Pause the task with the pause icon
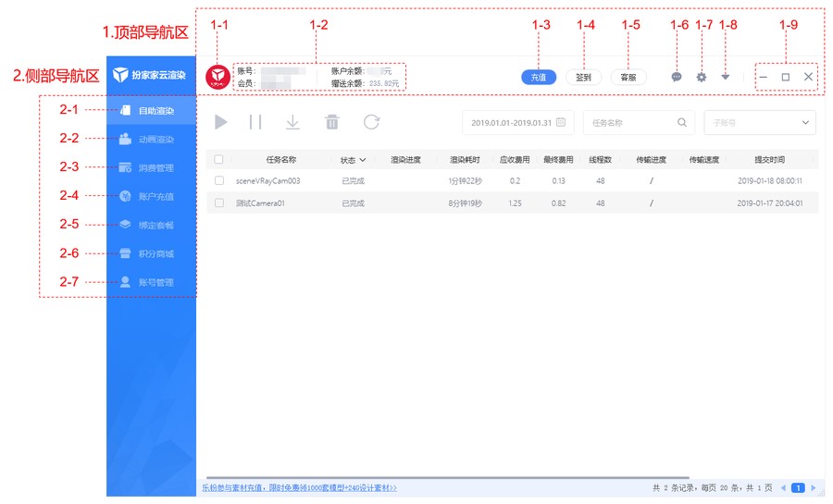The height and width of the screenshot is (504, 833). 255,122
